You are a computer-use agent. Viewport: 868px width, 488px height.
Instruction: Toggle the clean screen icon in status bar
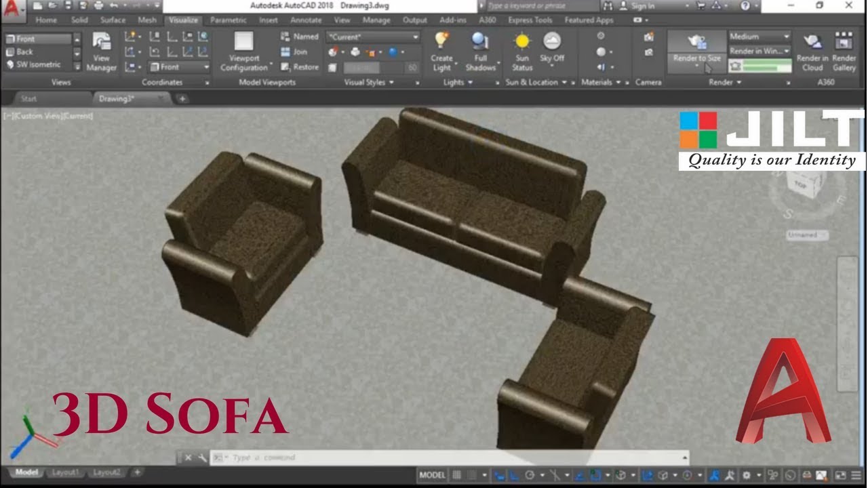(x=840, y=475)
